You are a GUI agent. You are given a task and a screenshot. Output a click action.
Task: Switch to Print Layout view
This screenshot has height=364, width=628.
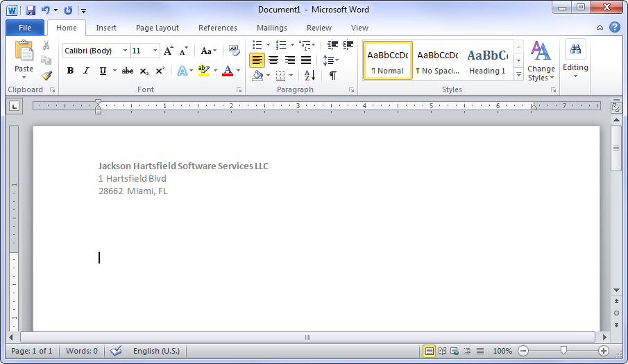(429, 352)
